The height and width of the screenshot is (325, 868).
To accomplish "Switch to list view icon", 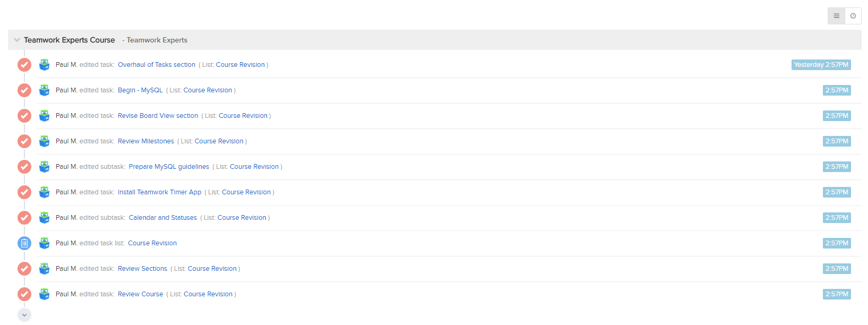I will [836, 16].
